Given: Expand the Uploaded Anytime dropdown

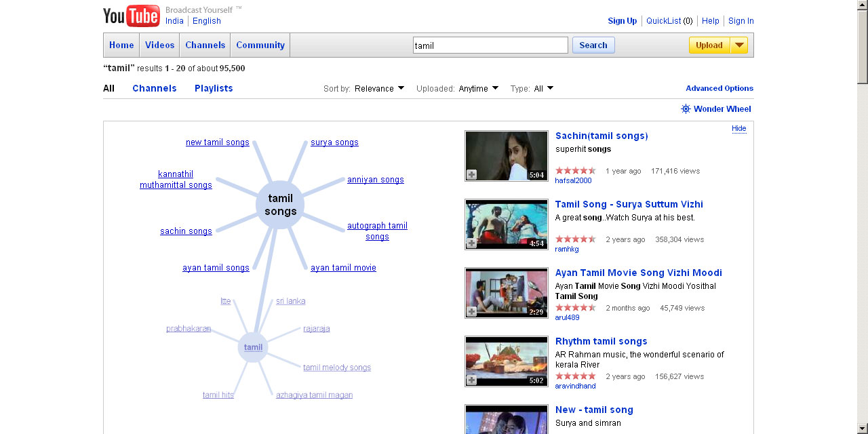Looking at the screenshot, I should [x=479, y=88].
